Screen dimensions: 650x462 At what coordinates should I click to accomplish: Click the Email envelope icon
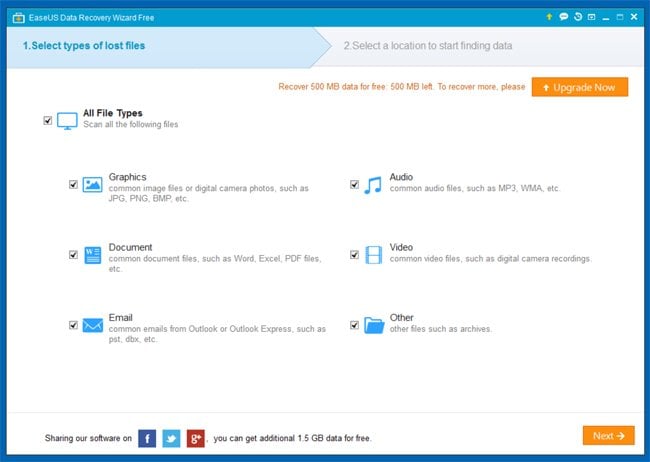92,325
